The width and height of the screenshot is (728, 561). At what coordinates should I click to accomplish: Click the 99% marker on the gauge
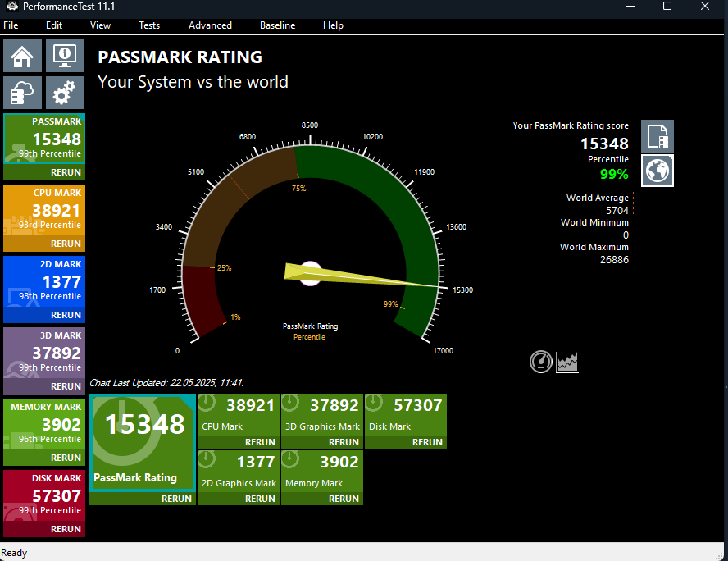(390, 304)
